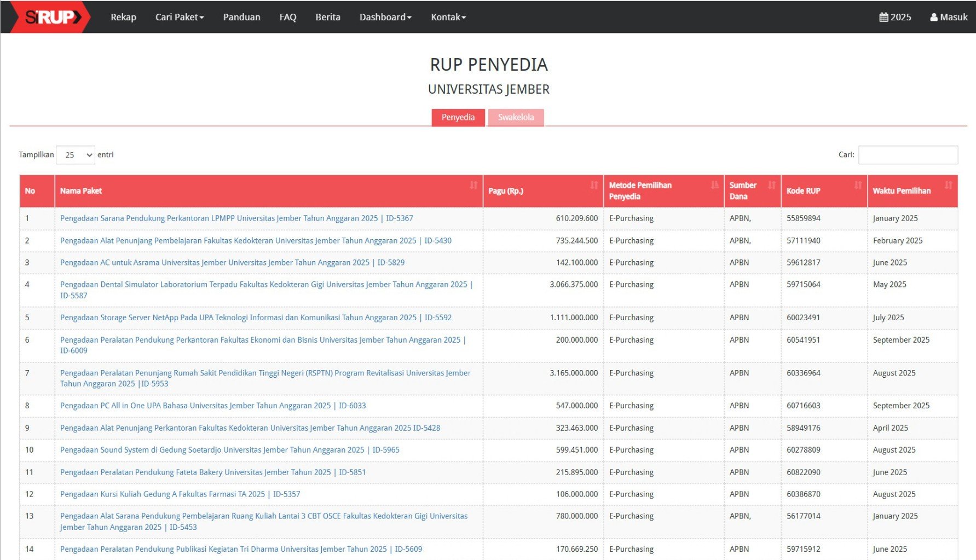
Task: Open the Cari Paket dropdown menu
Action: coord(180,17)
